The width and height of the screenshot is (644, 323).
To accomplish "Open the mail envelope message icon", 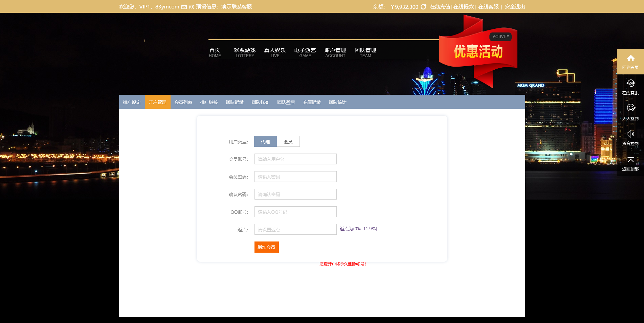I will pyautogui.click(x=184, y=7).
